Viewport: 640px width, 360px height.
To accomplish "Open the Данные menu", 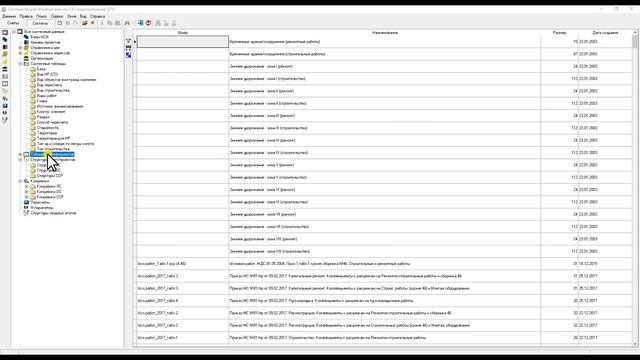I will point(9,16).
